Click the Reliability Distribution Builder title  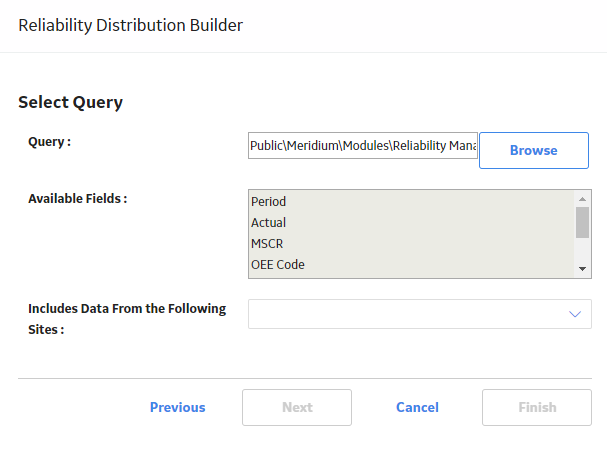pyautogui.click(x=130, y=25)
